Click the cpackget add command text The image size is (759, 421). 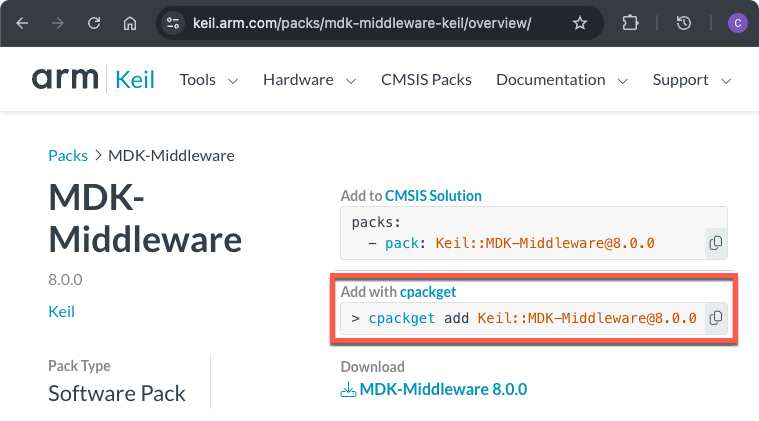pyautogui.click(x=524, y=318)
